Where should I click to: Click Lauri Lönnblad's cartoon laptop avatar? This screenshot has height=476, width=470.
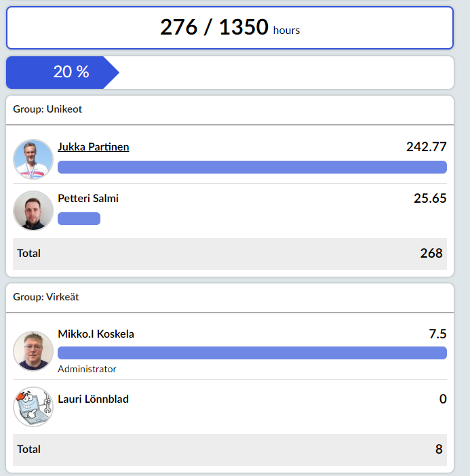[33, 407]
